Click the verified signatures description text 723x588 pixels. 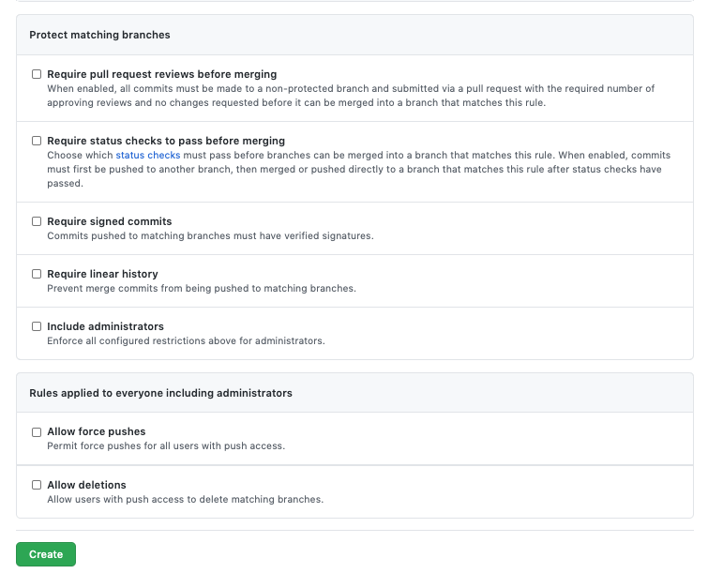[210, 235]
